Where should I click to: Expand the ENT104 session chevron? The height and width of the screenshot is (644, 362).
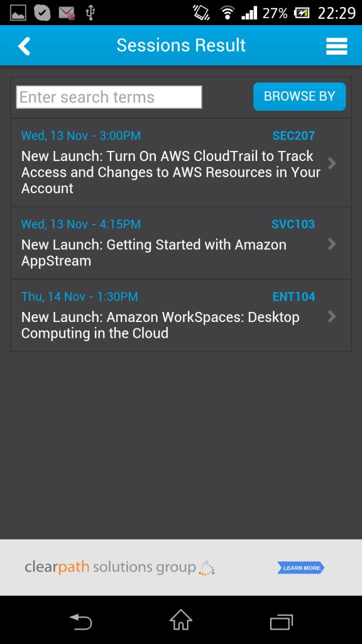[x=332, y=316]
